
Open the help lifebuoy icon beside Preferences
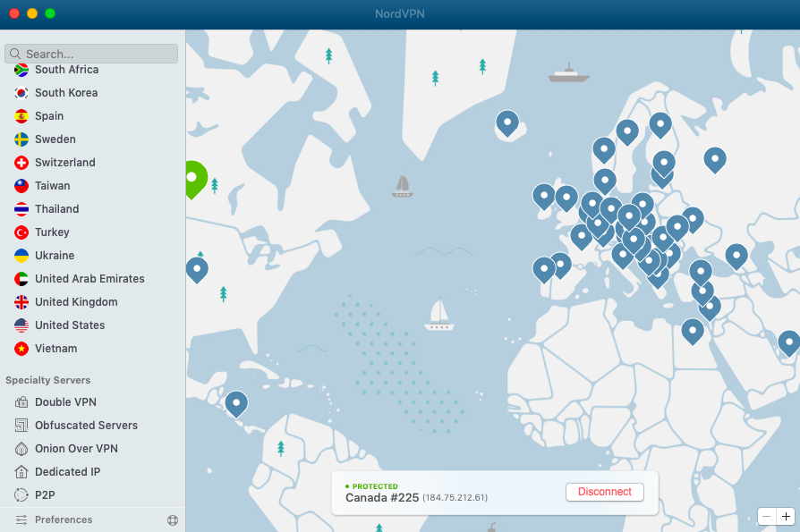click(x=173, y=520)
